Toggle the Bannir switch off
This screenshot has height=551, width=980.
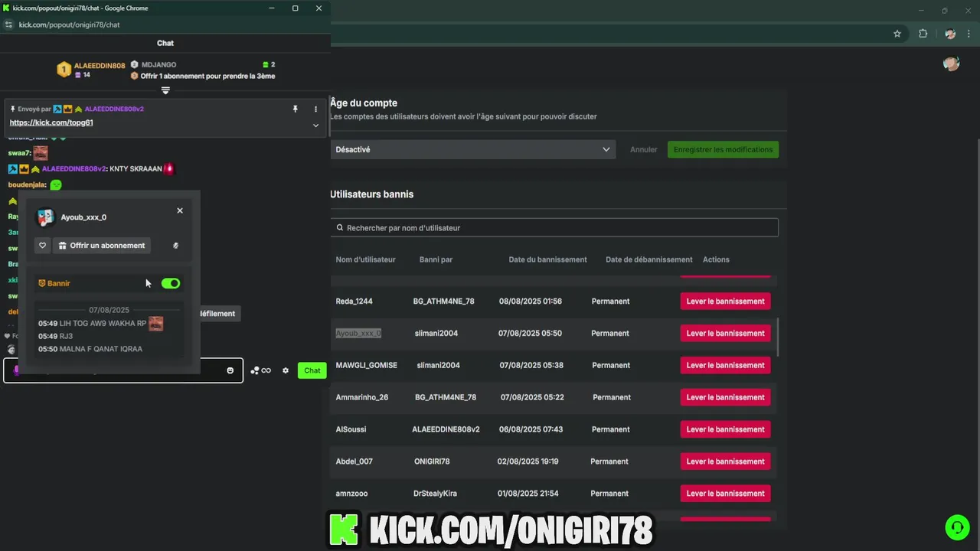coord(171,283)
